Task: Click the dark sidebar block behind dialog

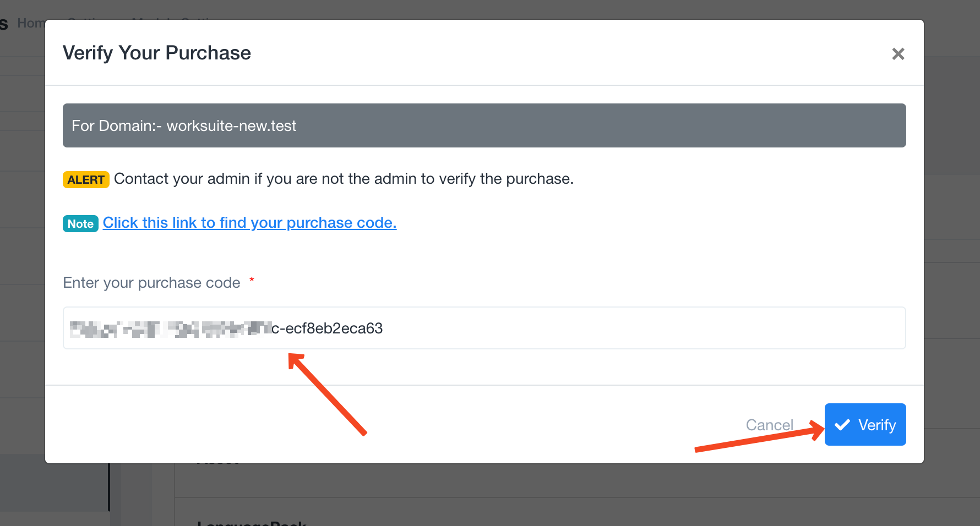Action: [54, 484]
